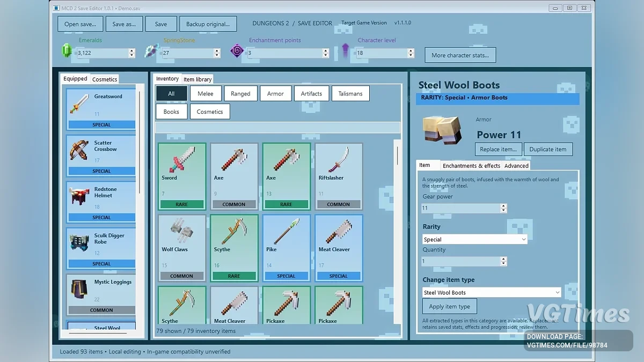The image size is (644, 362).
Task: Choose the Pike inventory icon
Action: pyautogui.click(x=286, y=231)
